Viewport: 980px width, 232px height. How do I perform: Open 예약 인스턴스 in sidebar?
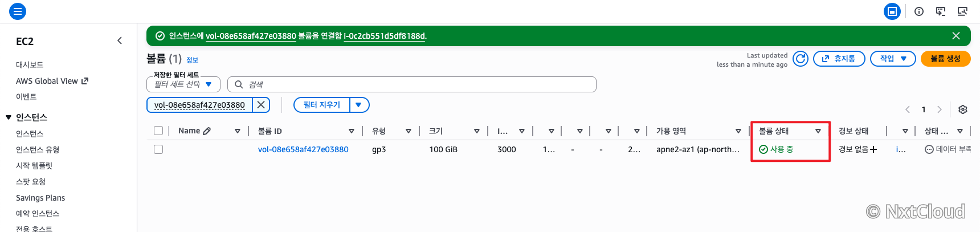coord(38,213)
